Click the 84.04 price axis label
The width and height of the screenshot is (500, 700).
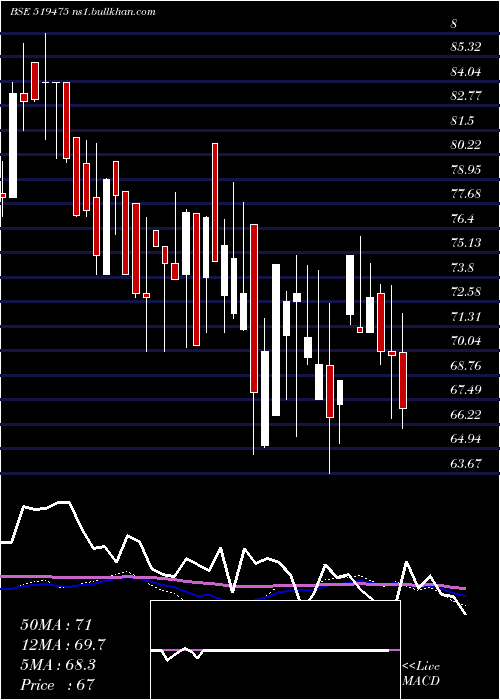click(466, 71)
